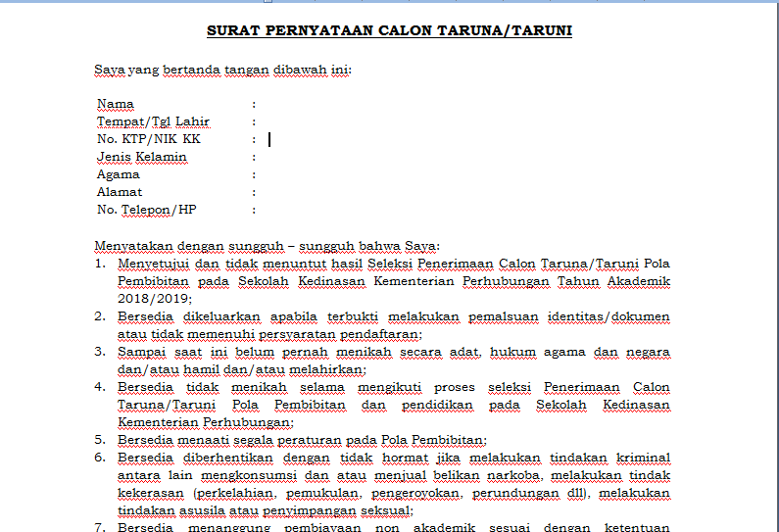Click the word 'pemalsuan' in item 2

point(504,316)
